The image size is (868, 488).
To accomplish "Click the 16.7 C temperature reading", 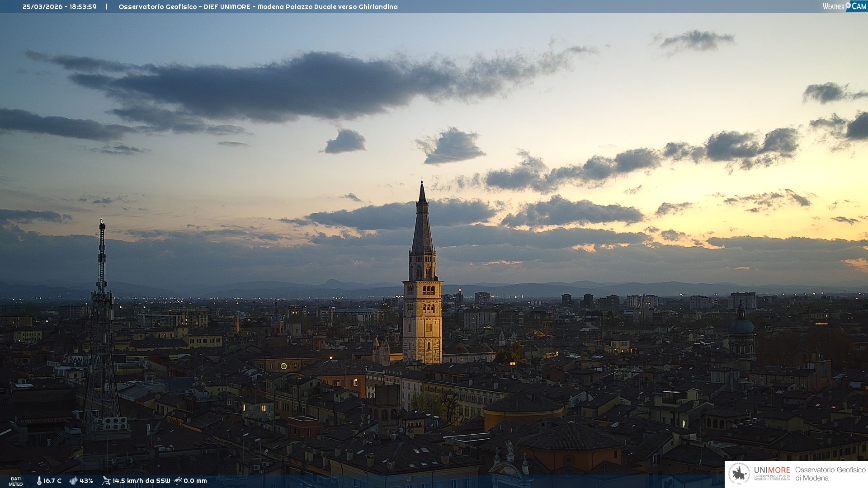I will tap(52, 481).
